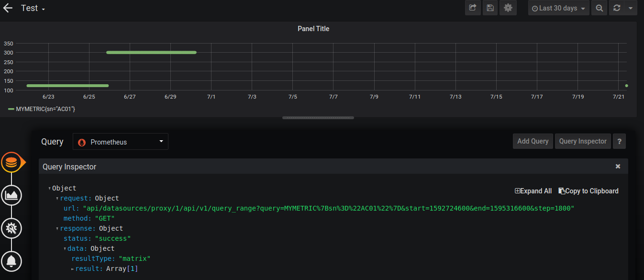This screenshot has height=280, width=644.
Task: Collapse the request Object node
Action: pyautogui.click(x=57, y=198)
